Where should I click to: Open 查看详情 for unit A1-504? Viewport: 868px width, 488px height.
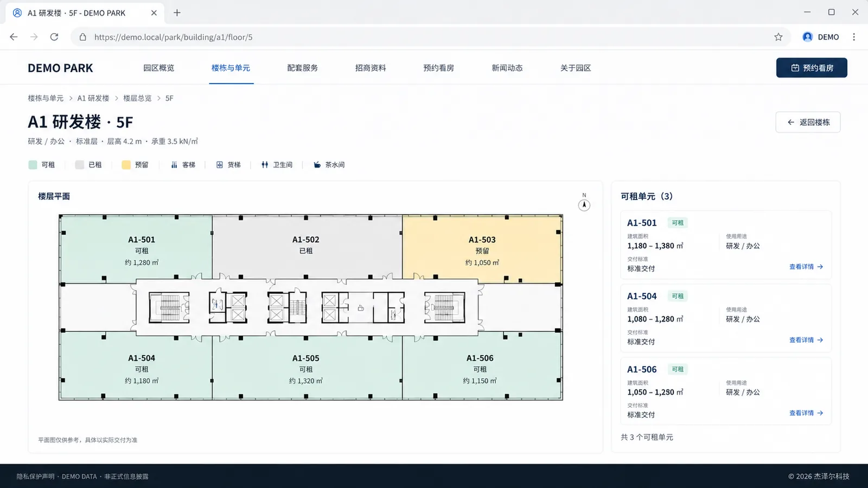[806, 340]
